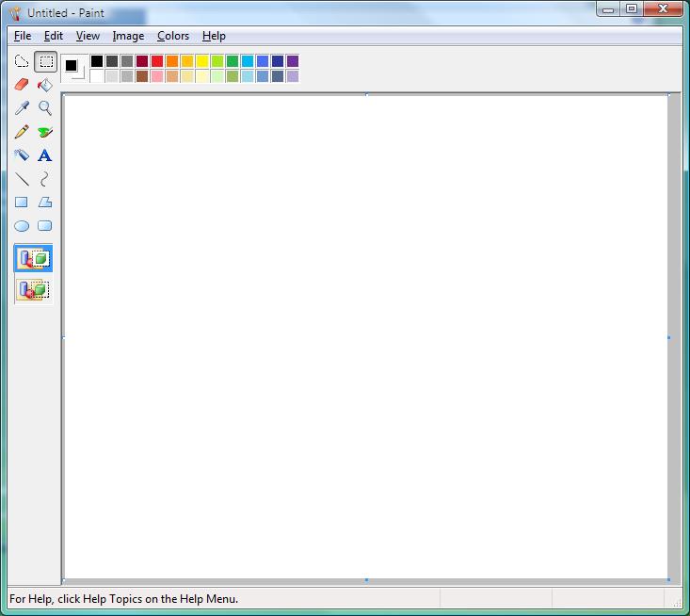Screen dimensions: 690x616
Task: Expand the Colors menu
Action: pos(173,36)
